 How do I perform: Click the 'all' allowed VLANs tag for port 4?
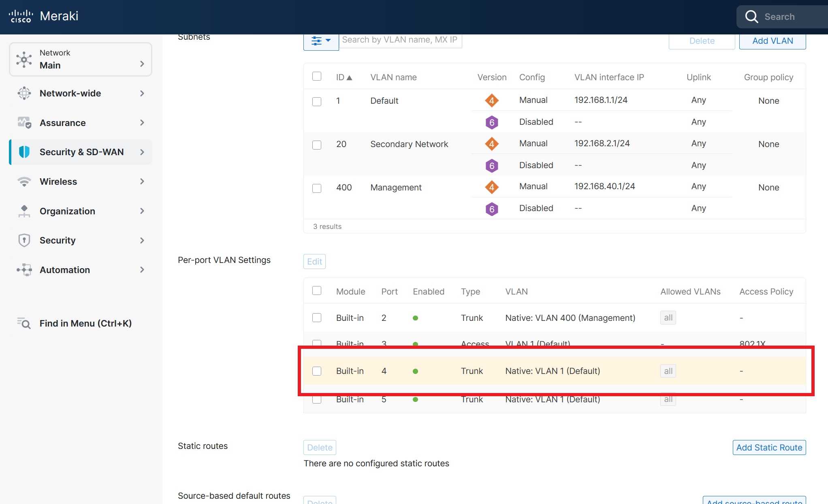(x=668, y=371)
